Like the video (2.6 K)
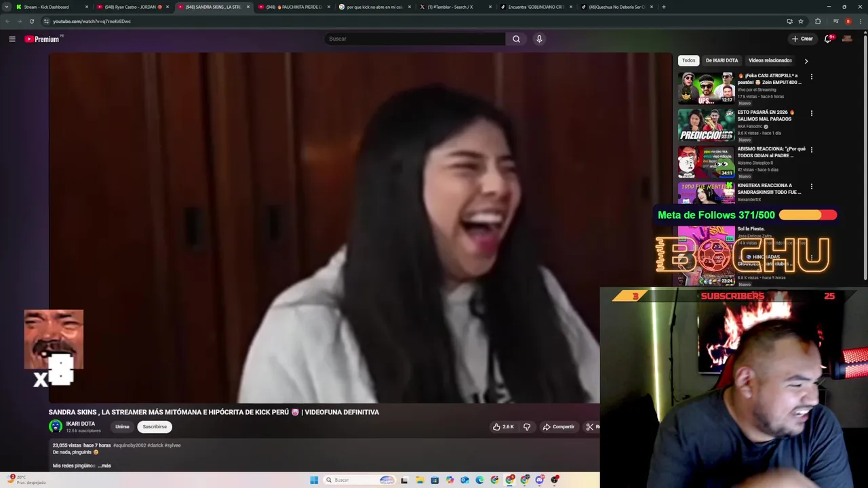This screenshot has height=488, width=868. (503, 427)
